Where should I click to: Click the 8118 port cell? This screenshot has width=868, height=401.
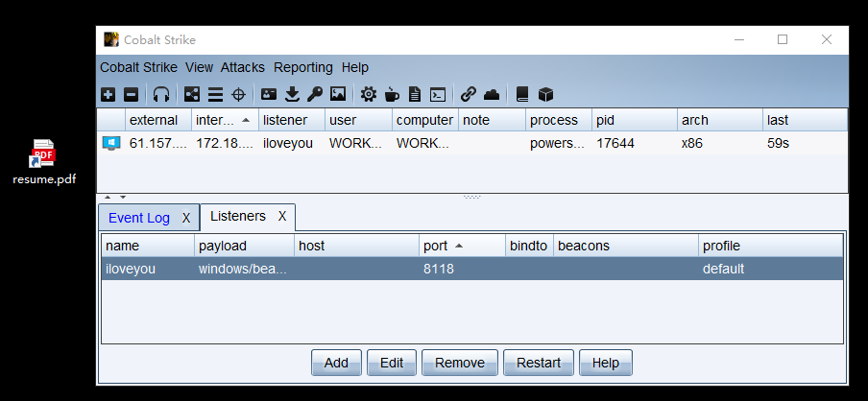pyautogui.click(x=462, y=270)
